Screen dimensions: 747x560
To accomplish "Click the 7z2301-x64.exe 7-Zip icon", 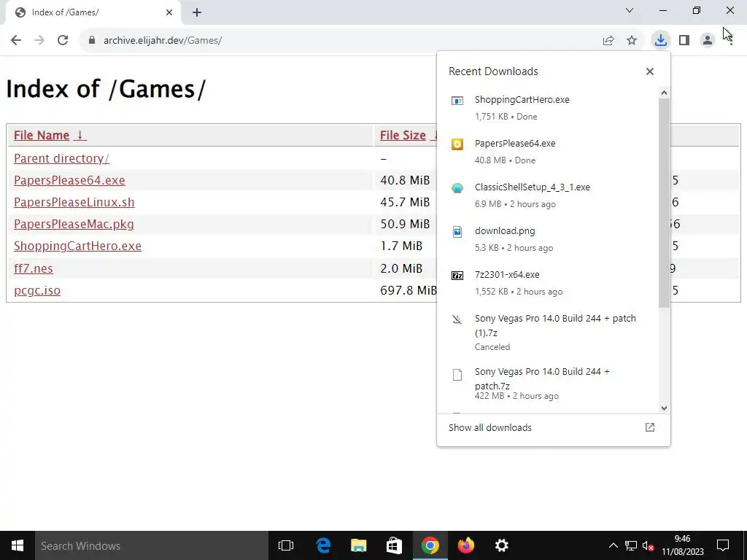I will click(457, 276).
